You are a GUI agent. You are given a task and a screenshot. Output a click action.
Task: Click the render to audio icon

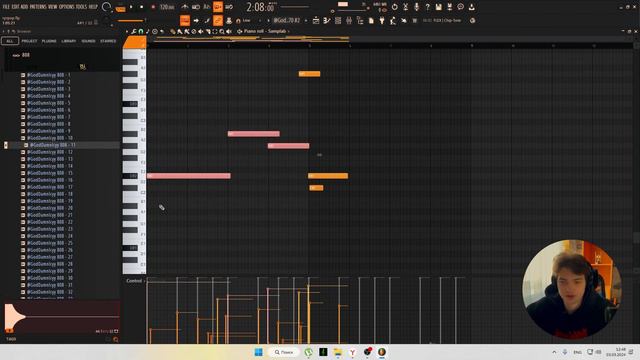(450, 7)
